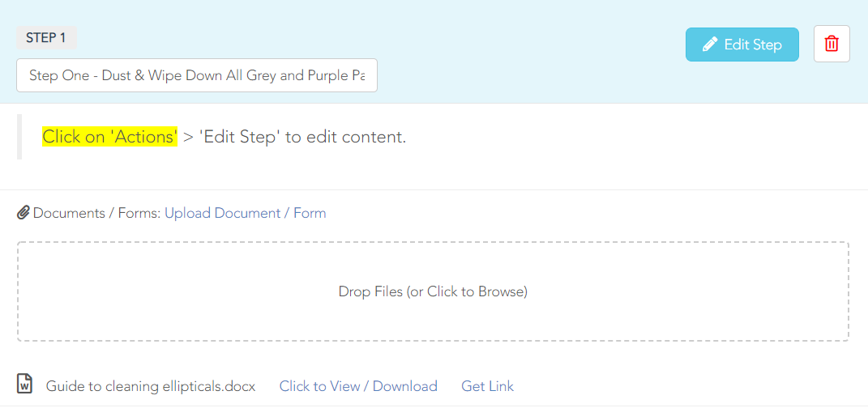Click the Word document file icon
The height and width of the screenshot is (408, 868).
click(25, 383)
